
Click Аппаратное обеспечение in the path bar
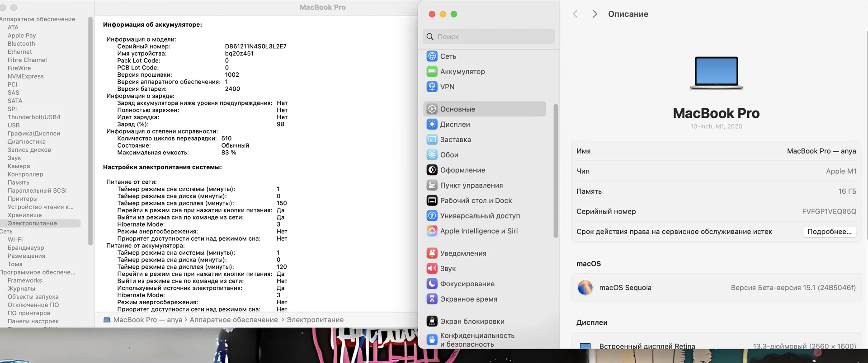click(234, 320)
